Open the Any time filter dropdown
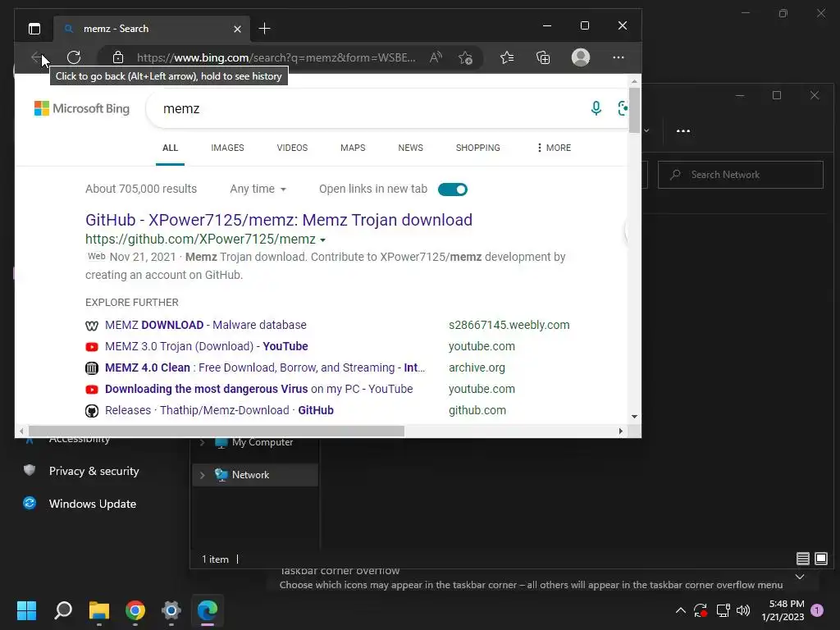This screenshot has height=630, width=840. (x=258, y=189)
